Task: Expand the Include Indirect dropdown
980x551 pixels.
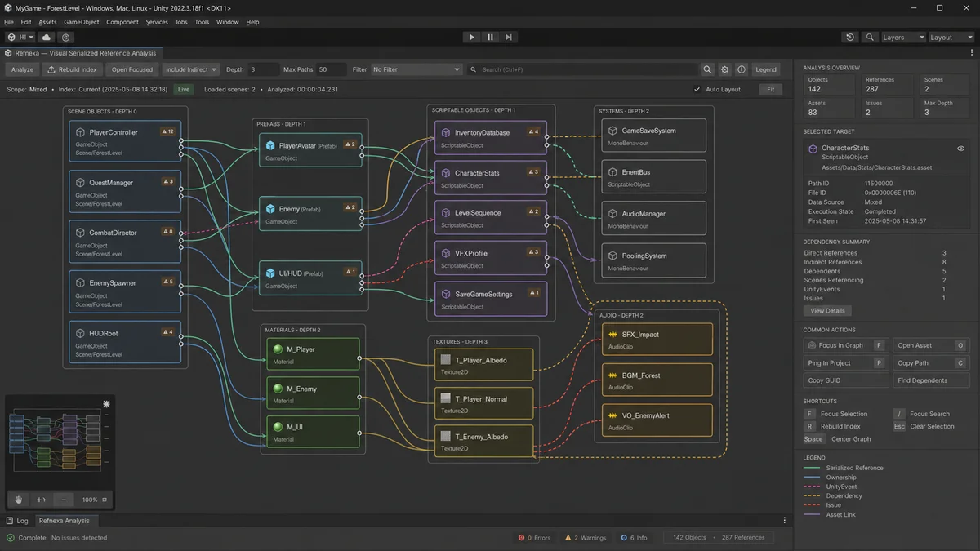Action: [x=191, y=69]
